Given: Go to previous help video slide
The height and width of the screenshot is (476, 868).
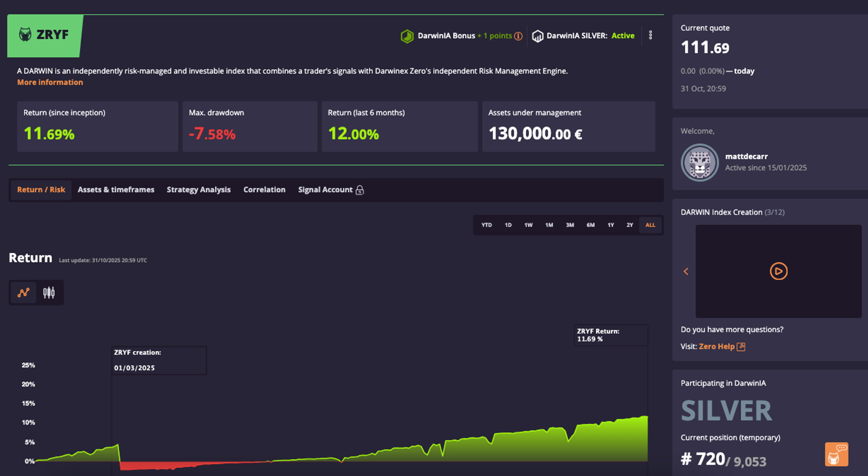Looking at the screenshot, I should pyautogui.click(x=686, y=271).
